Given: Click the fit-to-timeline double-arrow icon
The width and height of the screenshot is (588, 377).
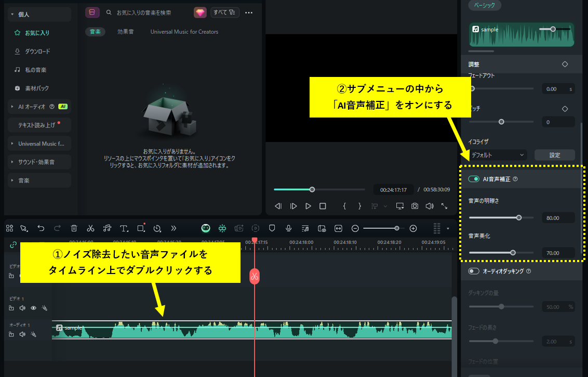Looking at the screenshot, I should click(x=338, y=228).
